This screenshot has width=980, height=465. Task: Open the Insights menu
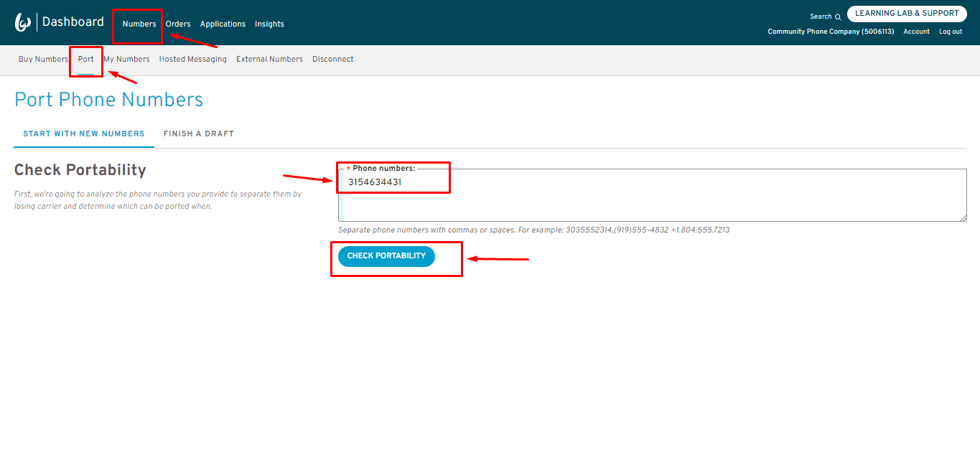coord(269,24)
